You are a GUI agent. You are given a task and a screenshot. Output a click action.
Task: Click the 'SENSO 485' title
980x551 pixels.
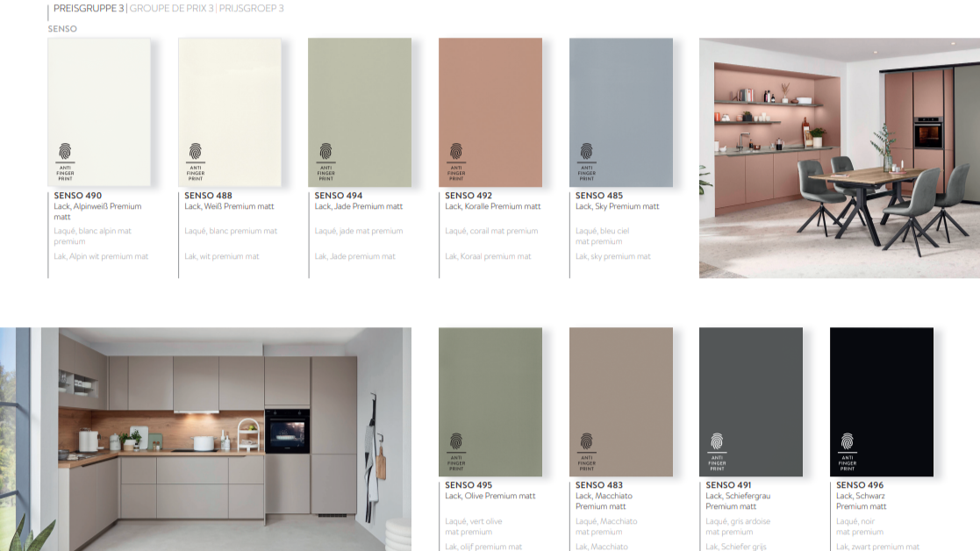(x=598, y=196)
